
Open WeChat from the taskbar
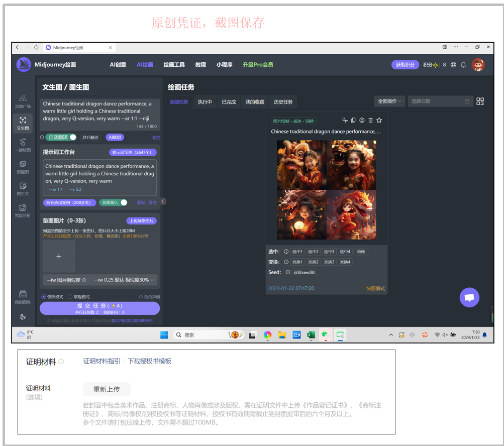tap(325, 335)
